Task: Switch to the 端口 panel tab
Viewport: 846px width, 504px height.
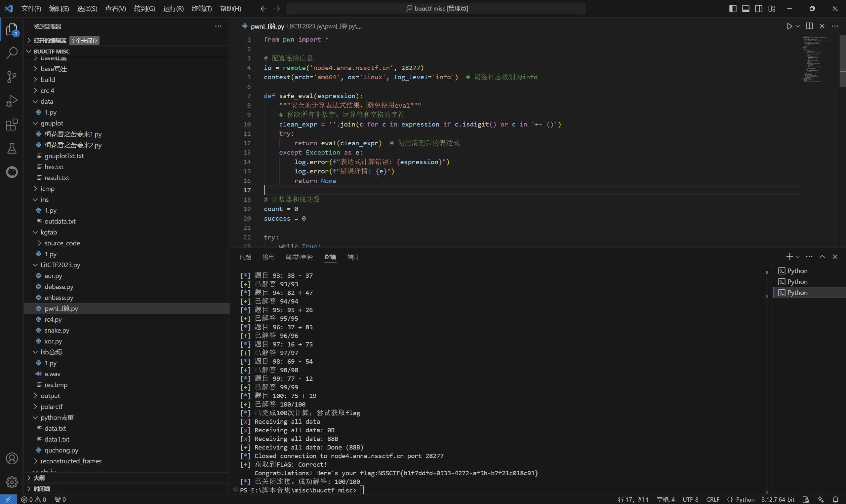Action: coord(353,257)
